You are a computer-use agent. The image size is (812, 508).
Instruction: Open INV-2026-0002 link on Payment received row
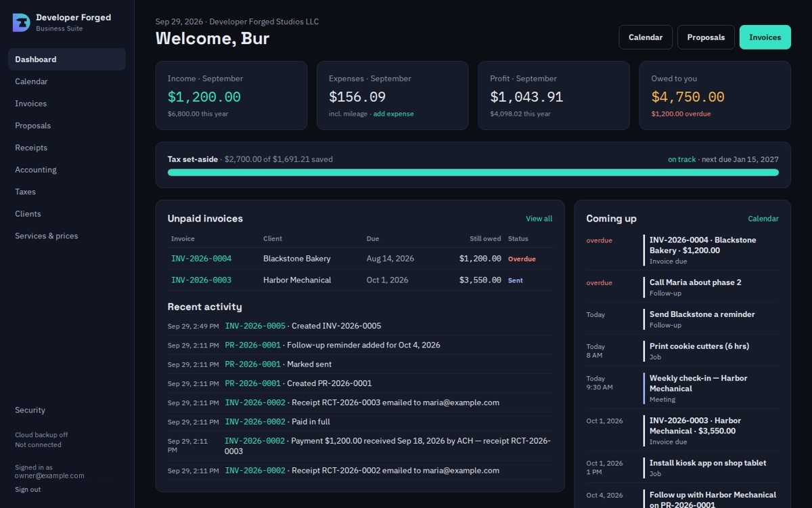coord(255,441)
